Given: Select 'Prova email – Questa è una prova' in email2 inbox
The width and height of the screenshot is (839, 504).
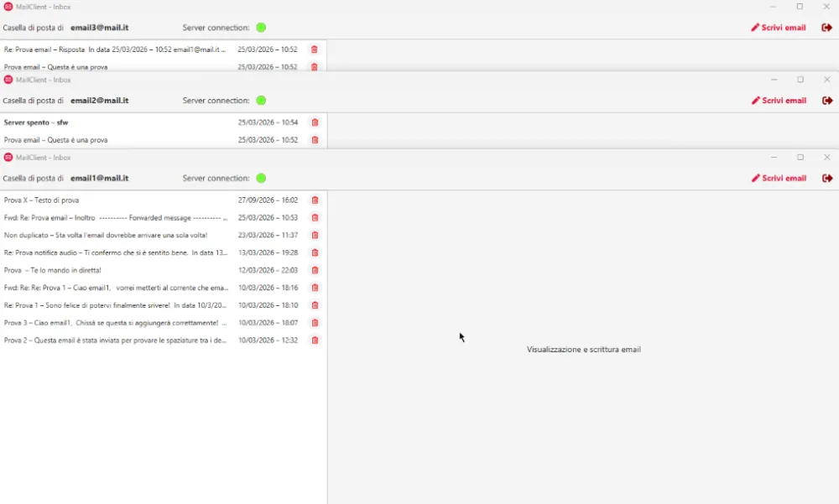Looking at the screenshot, I should pyautogui.click(x=164, y=140).
